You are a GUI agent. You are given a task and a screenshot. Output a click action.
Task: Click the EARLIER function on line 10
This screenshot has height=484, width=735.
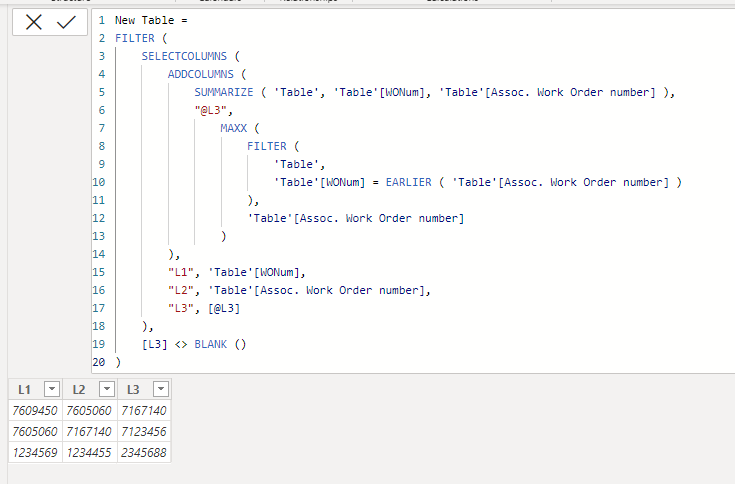pos(408,182)
